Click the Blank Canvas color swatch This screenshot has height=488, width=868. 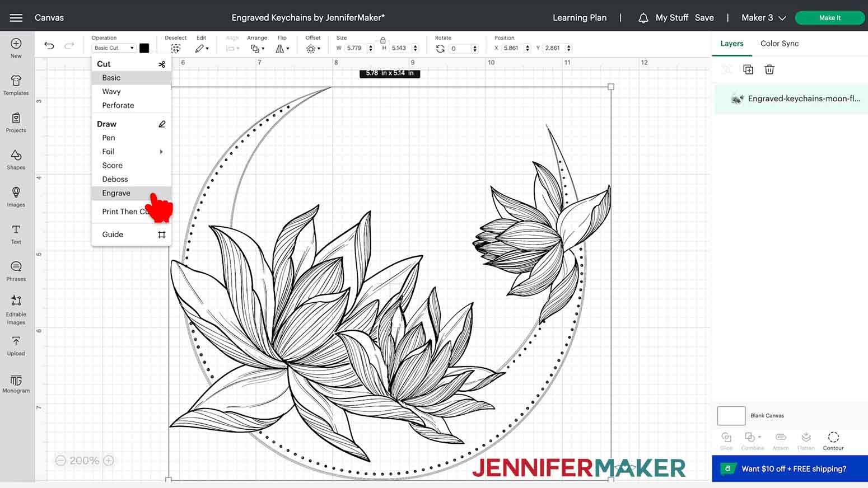coord(731,416)
